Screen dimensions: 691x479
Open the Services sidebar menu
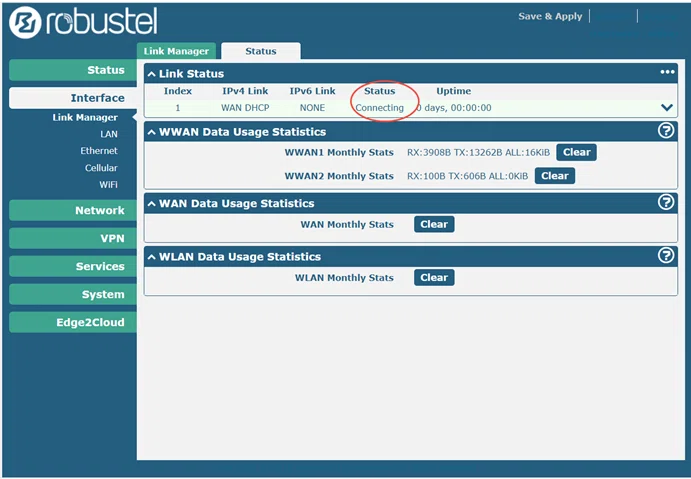pyautogui.click(x=73, y=267)
